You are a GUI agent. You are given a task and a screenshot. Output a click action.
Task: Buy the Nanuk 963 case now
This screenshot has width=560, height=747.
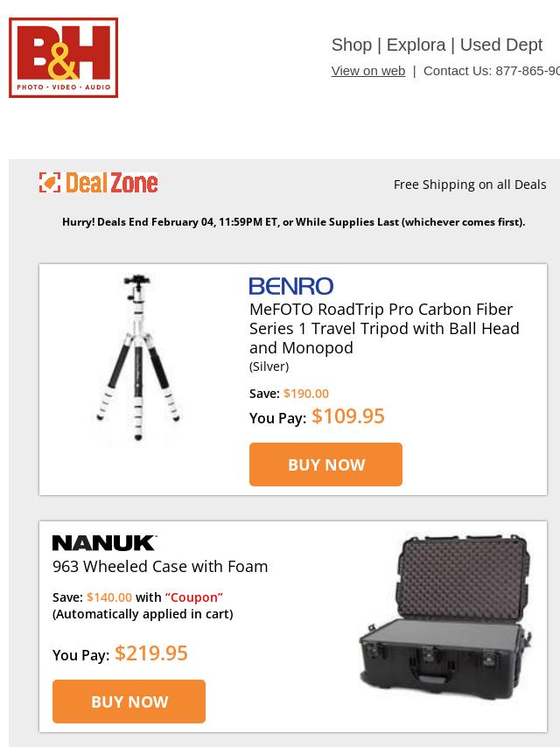pyautogui.click(x=129, y=702)
